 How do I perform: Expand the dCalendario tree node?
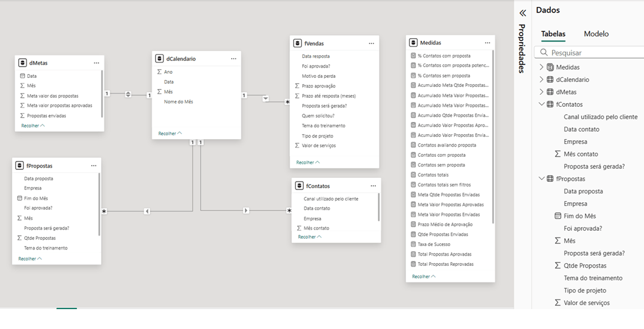(541, 80)
